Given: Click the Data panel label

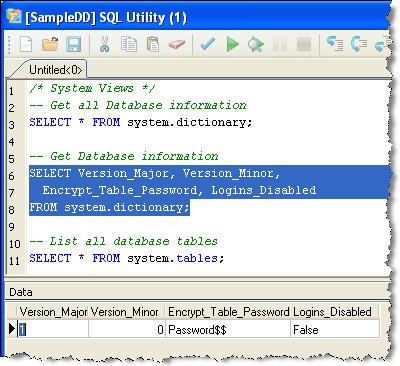Looking at the screenshot, I should tap(21, 292).
